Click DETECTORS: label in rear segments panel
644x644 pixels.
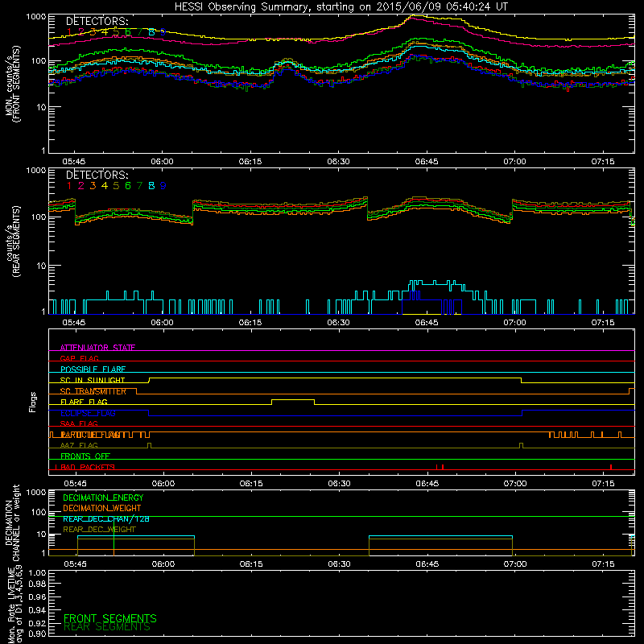(x=97, y=175)
